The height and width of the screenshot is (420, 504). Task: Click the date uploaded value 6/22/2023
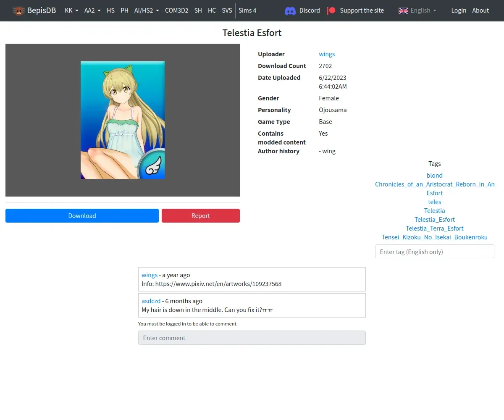333,78
